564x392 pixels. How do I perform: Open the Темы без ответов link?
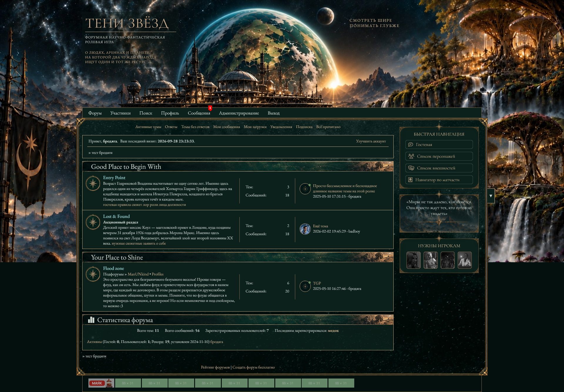coord(195,127)
